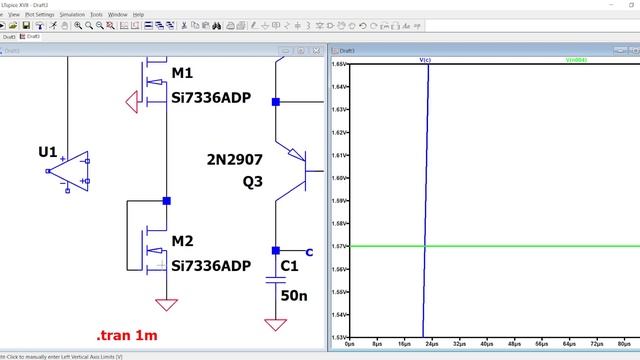Save the draft with the floppy icon
The image size is (640, 360).
26,26
